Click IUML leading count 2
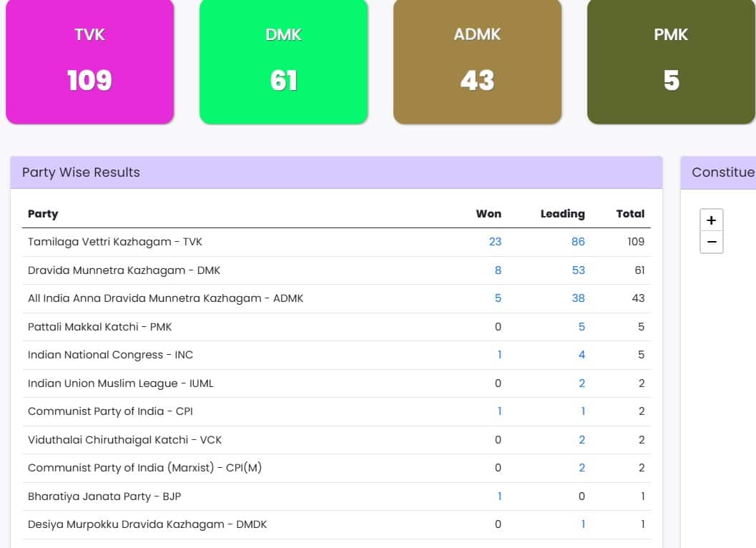This screenshot has height=548, width=756. coord(581,383)
